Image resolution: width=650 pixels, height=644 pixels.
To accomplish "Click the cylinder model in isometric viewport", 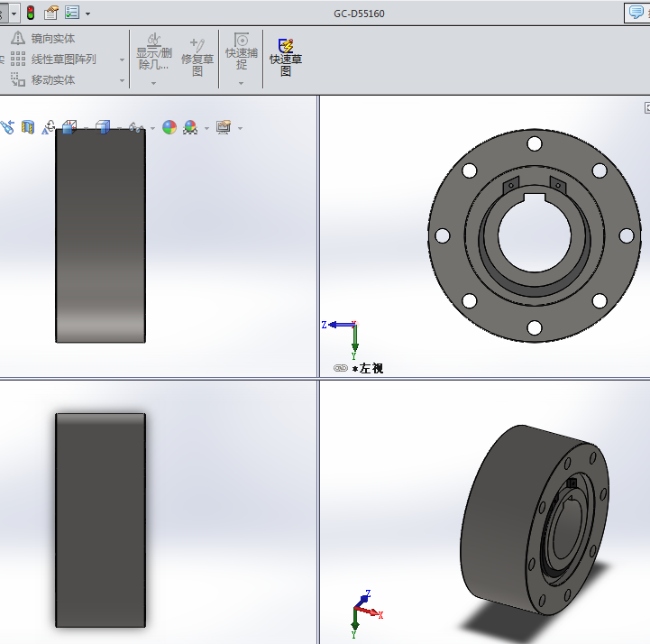I will point(534,520).
